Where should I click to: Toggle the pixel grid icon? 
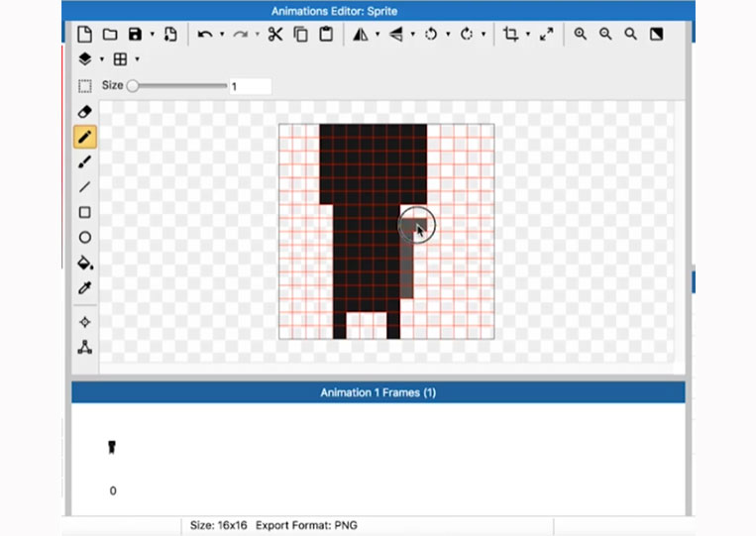click(120, 59)
